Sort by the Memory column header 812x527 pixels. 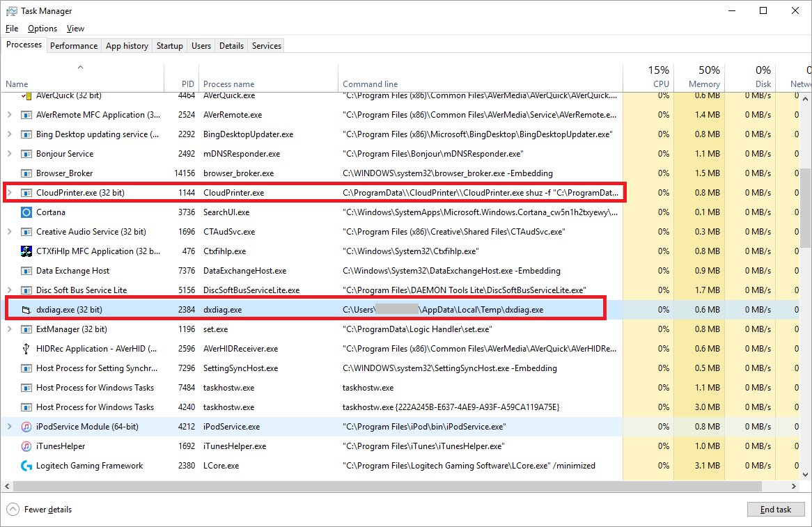(x=698, y=77)
